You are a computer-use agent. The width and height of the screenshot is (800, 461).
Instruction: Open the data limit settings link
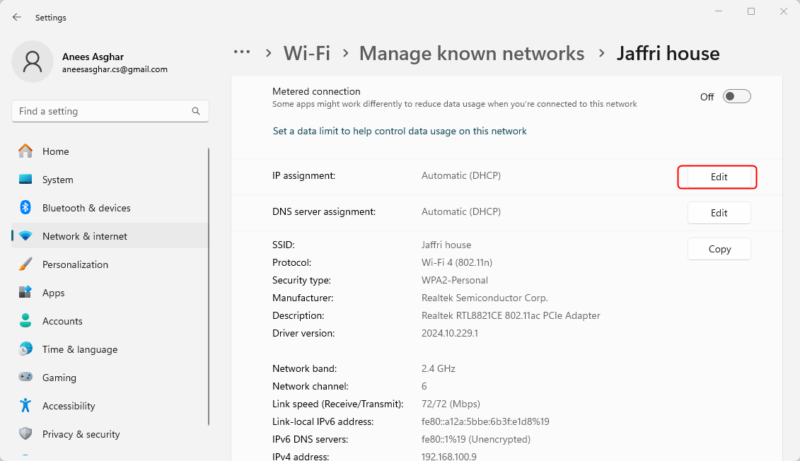coord(399,131)
